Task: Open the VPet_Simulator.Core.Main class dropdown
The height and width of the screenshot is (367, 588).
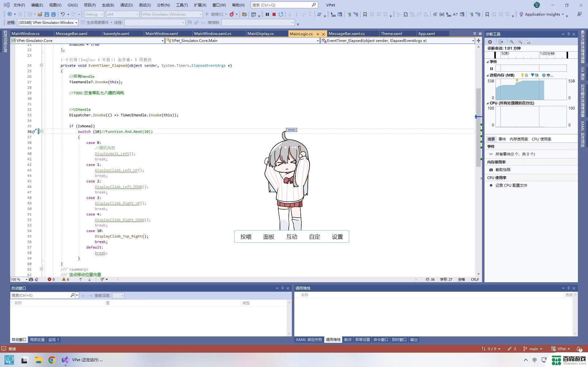Action: (243, 41)
